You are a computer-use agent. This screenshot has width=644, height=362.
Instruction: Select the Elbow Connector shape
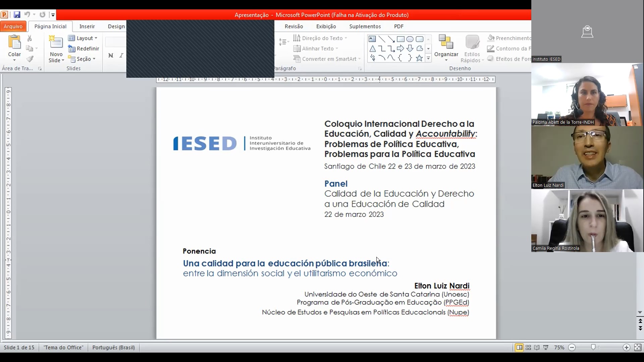point(382,49)
